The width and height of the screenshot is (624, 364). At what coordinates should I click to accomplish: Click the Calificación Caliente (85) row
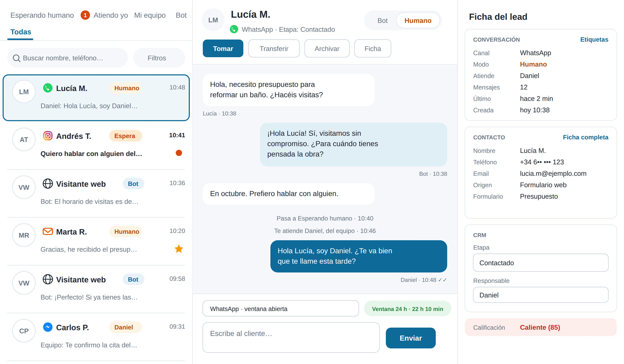(x=541, y=327)
